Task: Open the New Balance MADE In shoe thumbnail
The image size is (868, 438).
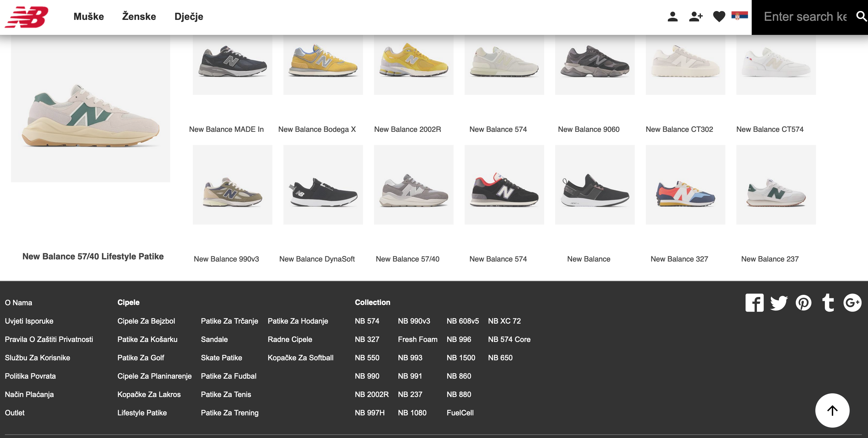Action: tap(233, 65)
